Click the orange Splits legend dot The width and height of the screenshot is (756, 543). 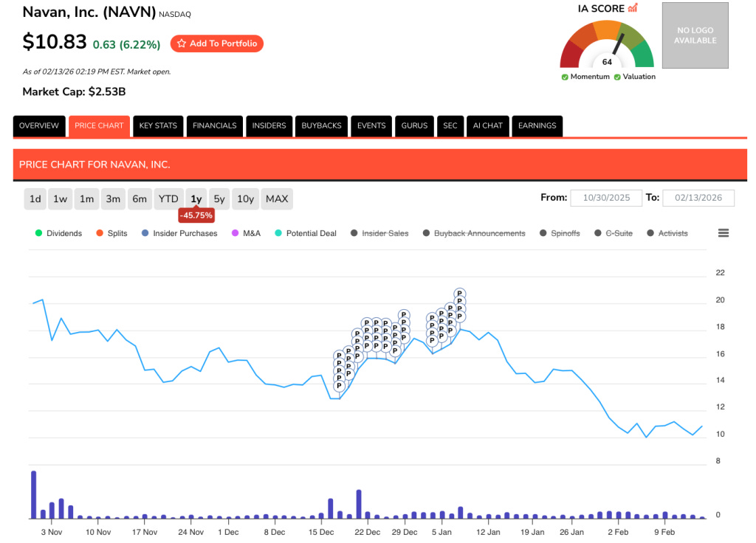(99, 233)
